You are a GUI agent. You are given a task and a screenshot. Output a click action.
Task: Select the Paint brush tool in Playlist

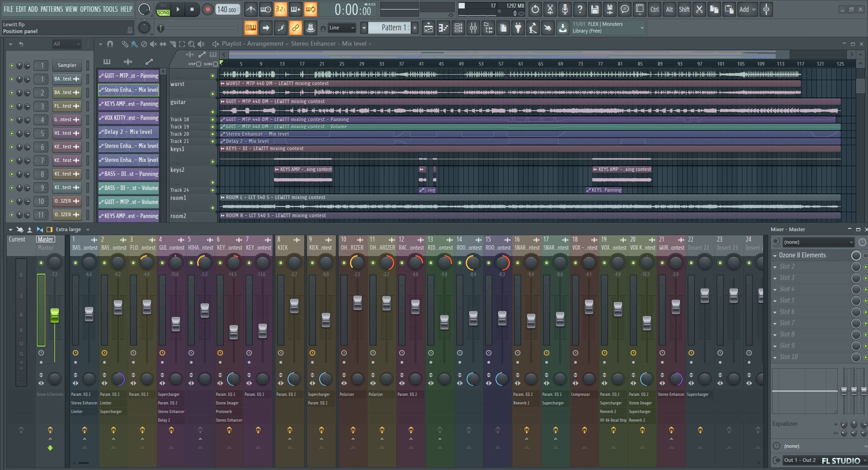pyautogui.click(x=134, y=44)
